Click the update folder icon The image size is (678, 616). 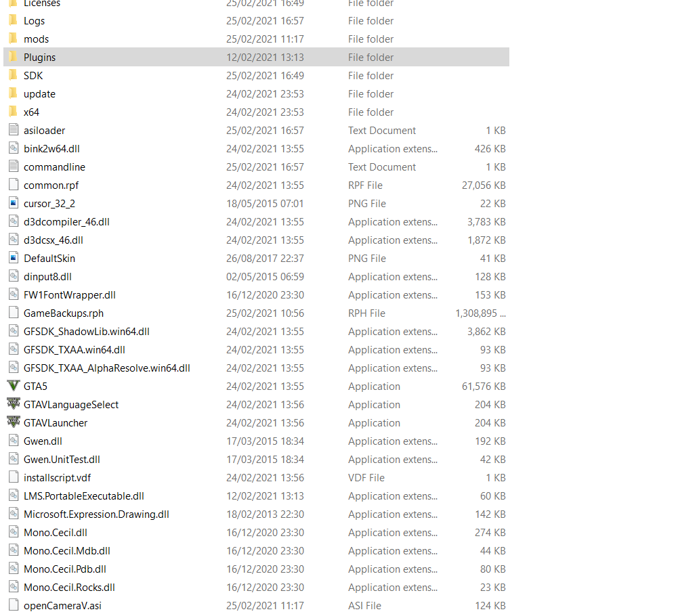(14, 93)
